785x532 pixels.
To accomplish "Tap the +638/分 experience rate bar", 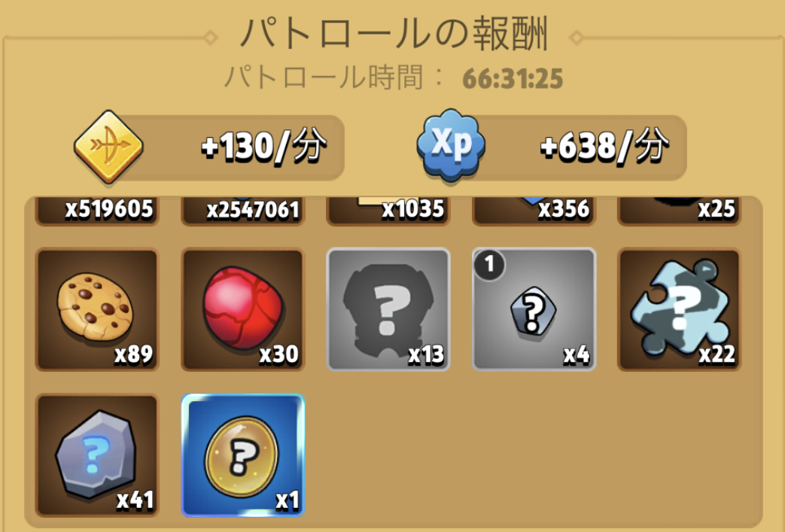I will tap(553, 147).
